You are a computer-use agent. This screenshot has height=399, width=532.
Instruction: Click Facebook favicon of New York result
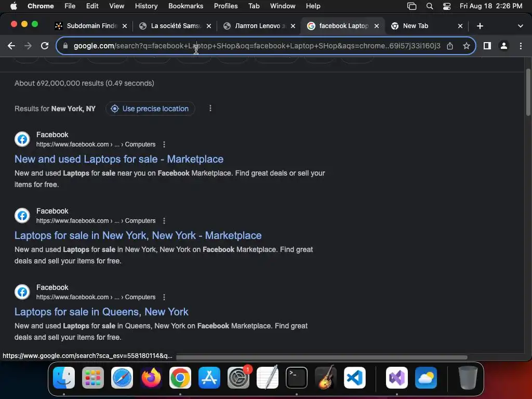point(22,216)
